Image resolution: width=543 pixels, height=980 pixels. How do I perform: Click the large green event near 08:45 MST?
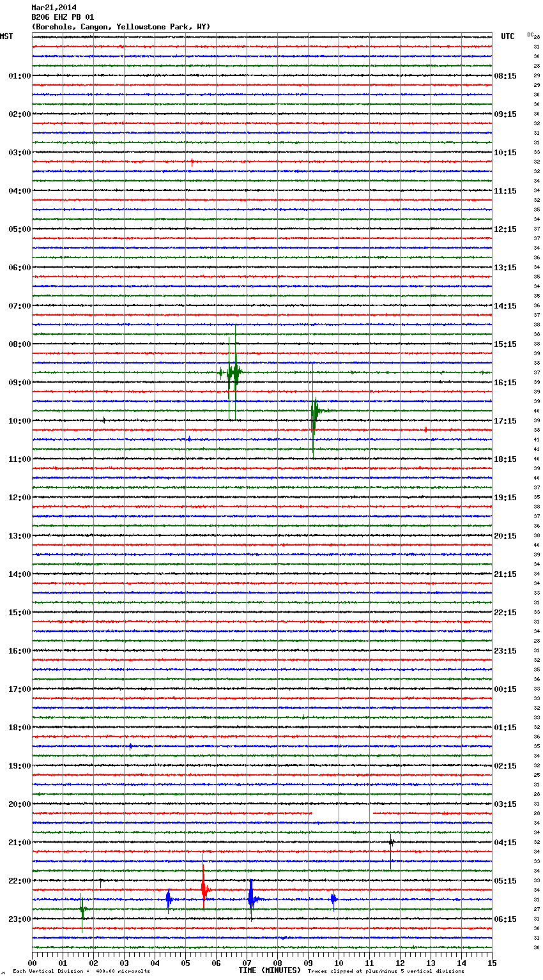233,372
